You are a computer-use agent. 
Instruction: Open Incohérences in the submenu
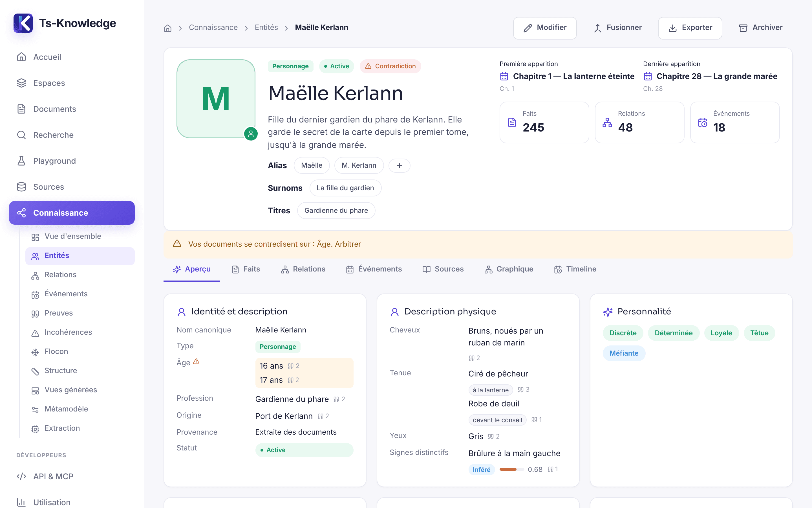(x=80, y=332)
